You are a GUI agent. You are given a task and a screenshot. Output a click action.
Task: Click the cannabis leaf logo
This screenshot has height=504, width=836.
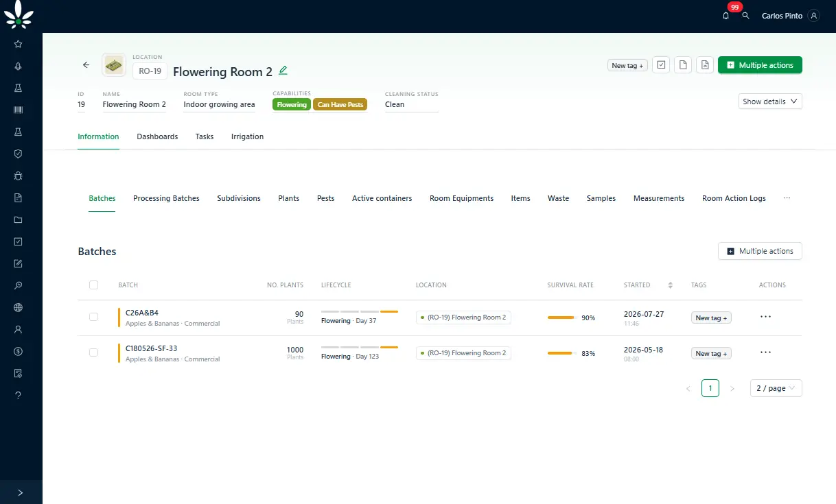(19, 14)
